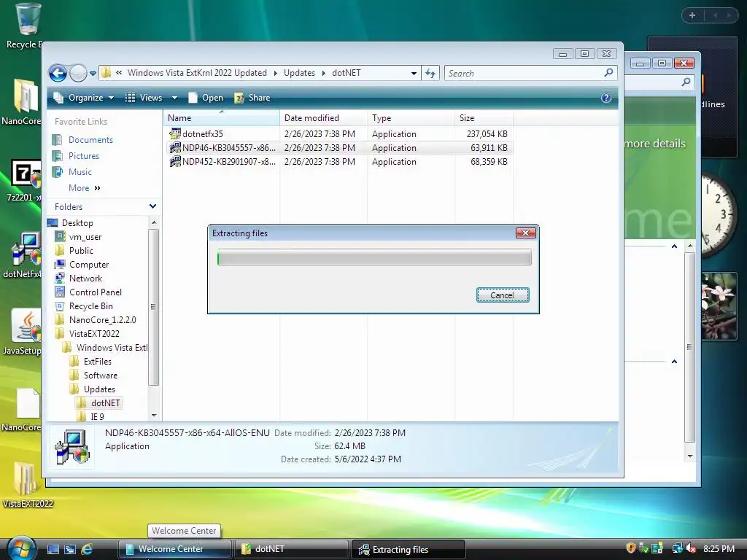Click Open in the Explorer toolbar
The image size is (747, 560).
pyautogui.click(x=206, y=98)
